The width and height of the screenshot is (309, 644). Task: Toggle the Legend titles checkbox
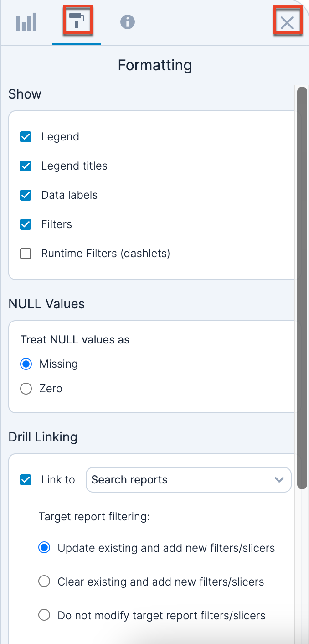(x=26, y=166)
